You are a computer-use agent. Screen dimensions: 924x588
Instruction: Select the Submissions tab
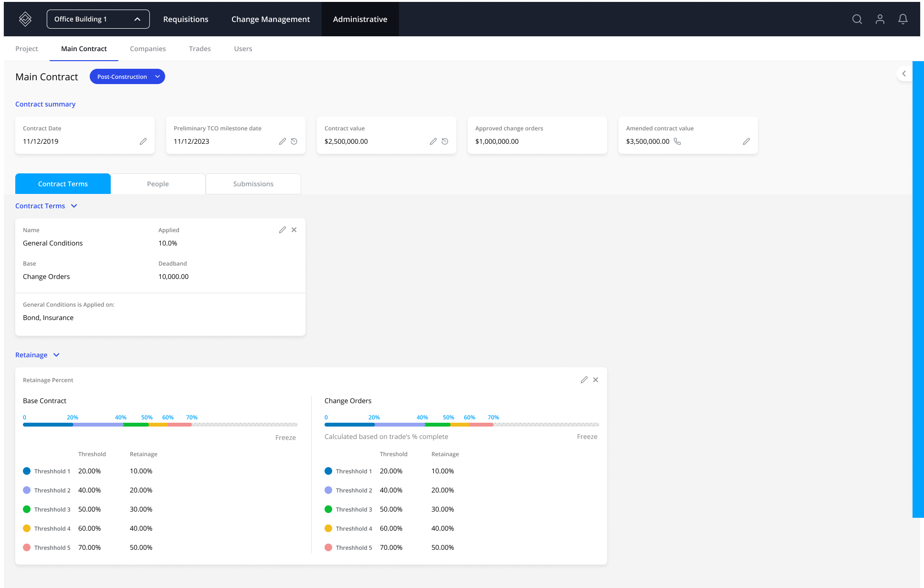click(253, 184)
